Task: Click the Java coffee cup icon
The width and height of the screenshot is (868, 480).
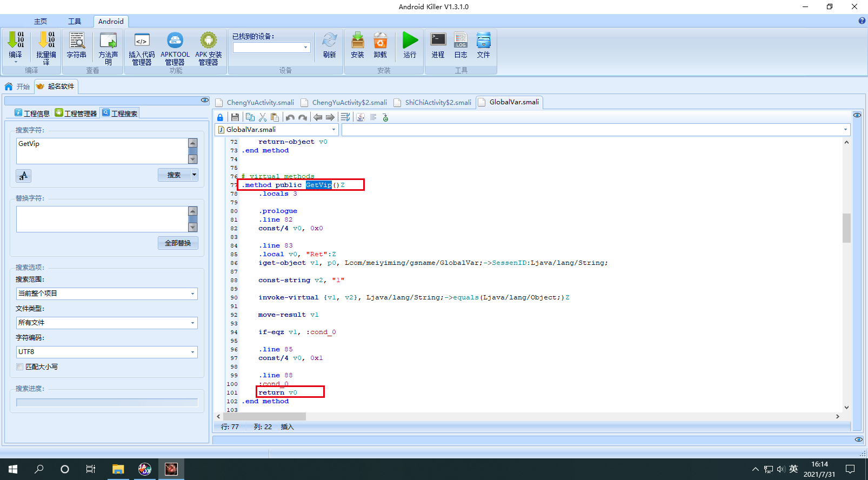Action: pyautogui.click(x=360, y=117)
